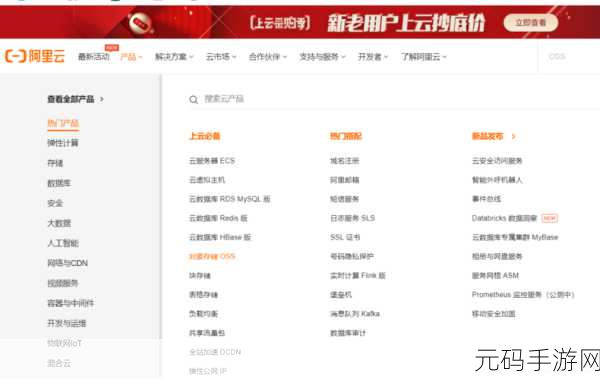Image resolution: width=600 pixels, height=379 pixels.
Task: Select 安全 category
Action: [55, 203]
